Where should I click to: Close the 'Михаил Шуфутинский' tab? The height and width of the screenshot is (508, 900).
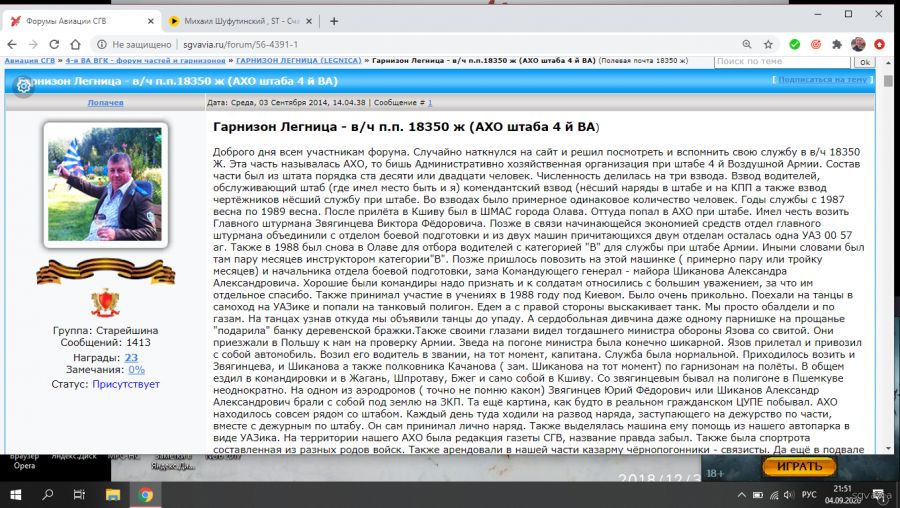click(x=309, y=21)
